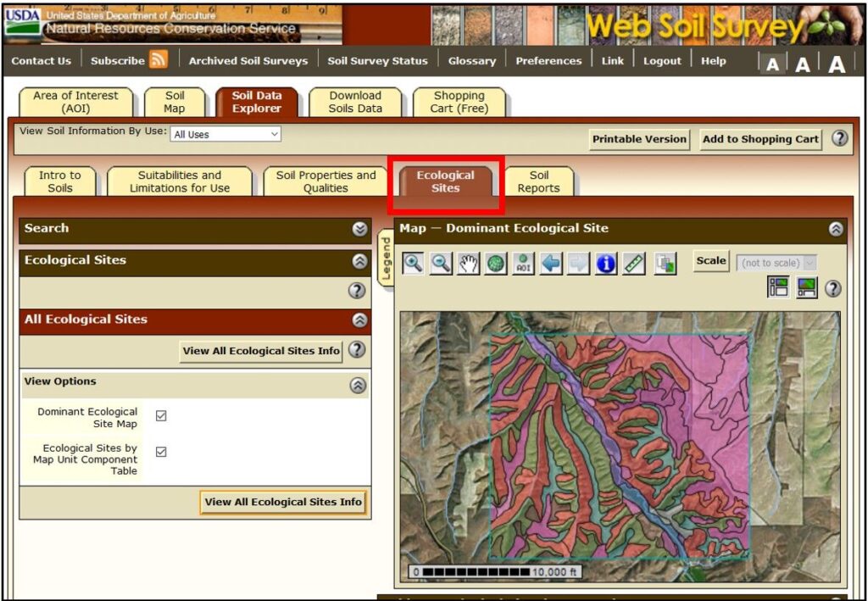Click the USDA logo
The width and height of the screenshot is (868, 601).
coord(23,22)
